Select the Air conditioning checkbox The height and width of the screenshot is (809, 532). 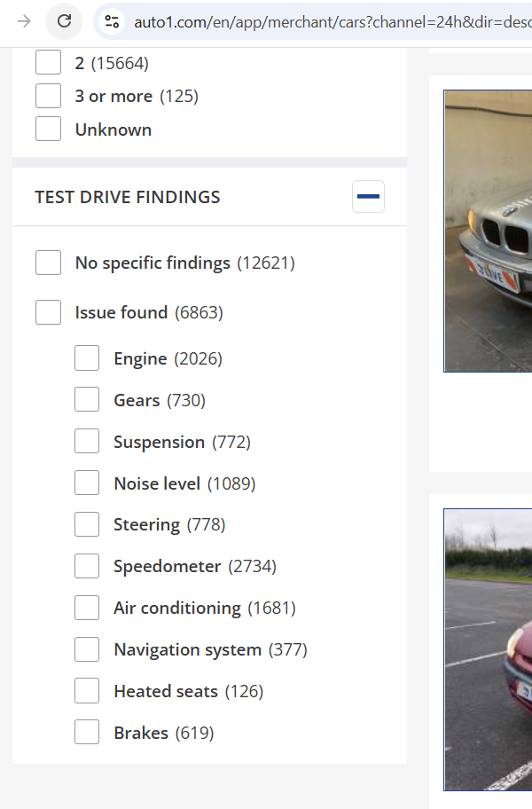pos(87,608)
